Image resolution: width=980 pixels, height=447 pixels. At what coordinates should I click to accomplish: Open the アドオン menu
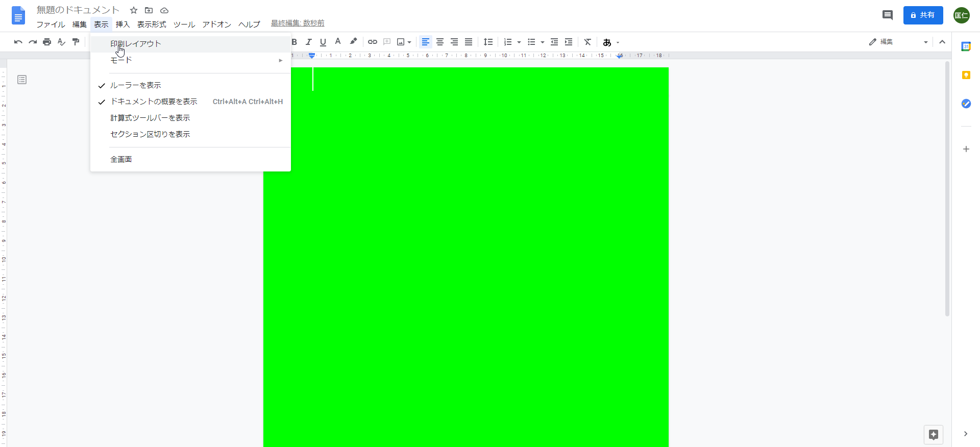pos(217,24)
